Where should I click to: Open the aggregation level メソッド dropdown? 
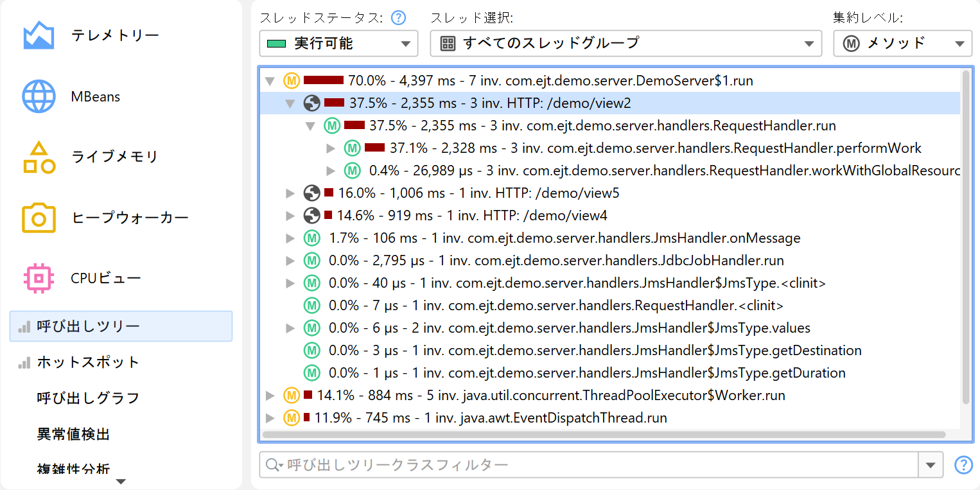tap(902, 44)
